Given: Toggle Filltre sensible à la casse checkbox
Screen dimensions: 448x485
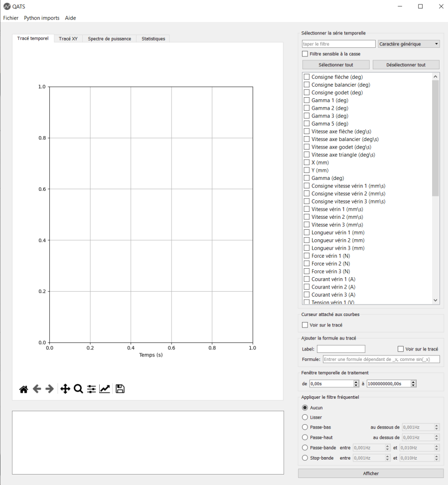Looking at the screenshot, I should 305,54.
